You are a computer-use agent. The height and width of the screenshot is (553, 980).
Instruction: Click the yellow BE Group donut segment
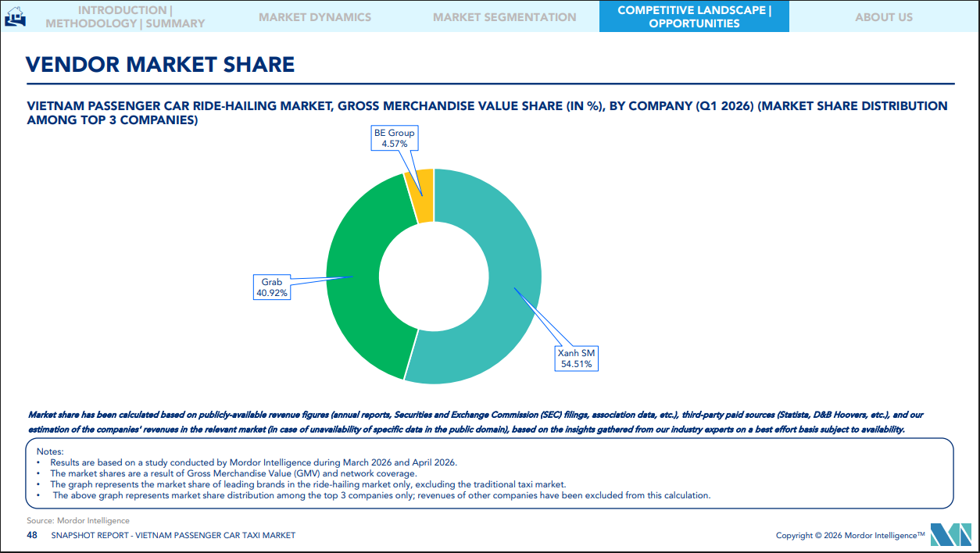[424, 195]
